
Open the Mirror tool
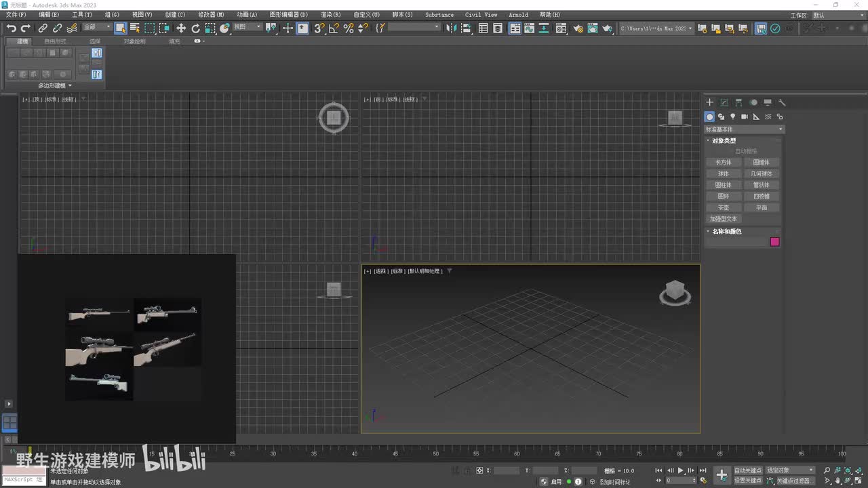452,28
